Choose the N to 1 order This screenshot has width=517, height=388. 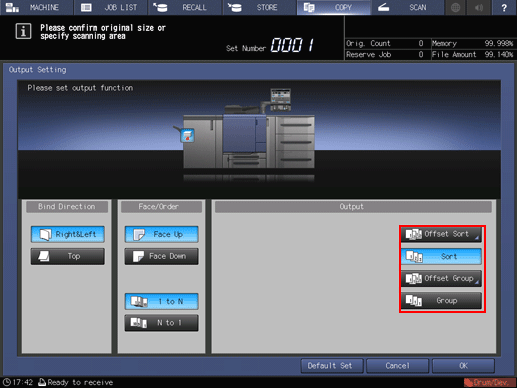[x=162, y=323]
